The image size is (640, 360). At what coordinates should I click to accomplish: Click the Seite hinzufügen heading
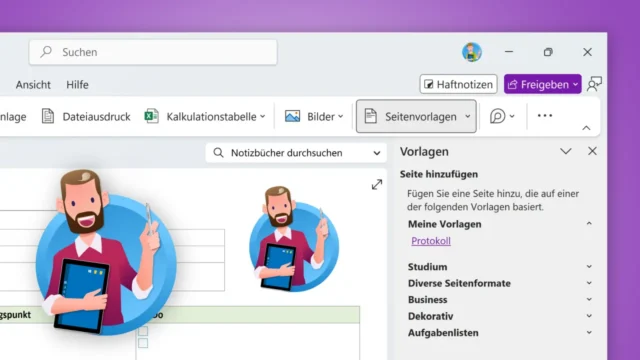(x=439, y=174)
